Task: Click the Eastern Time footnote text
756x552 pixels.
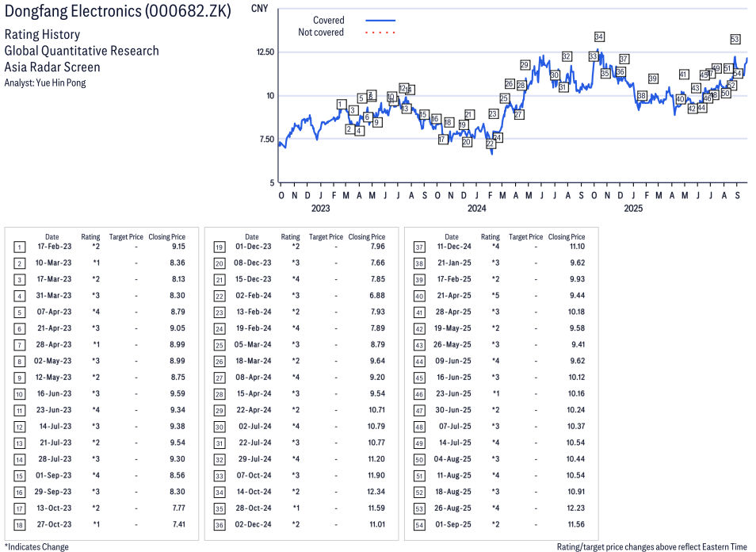Action: pos(652,546)
